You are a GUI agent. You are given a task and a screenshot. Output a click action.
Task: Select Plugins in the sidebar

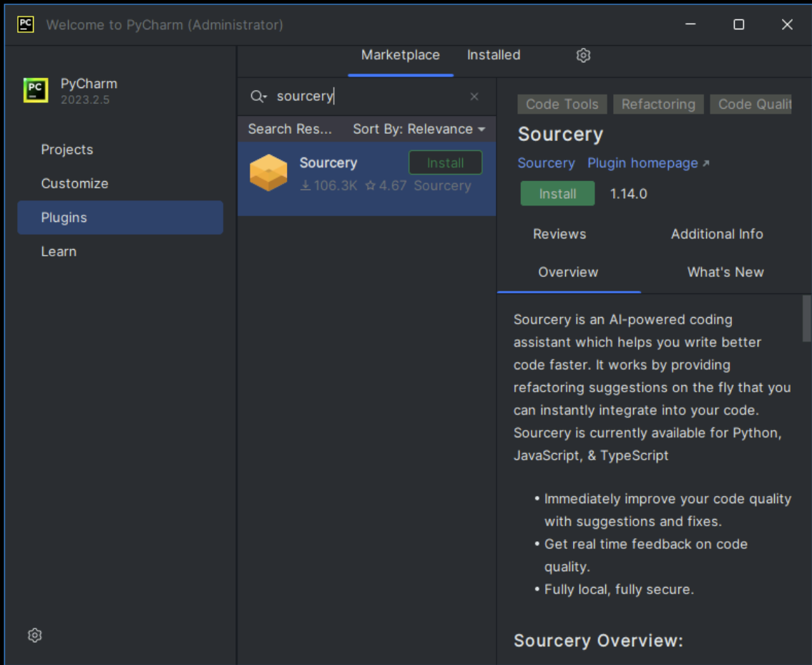[x=120, y=218]
